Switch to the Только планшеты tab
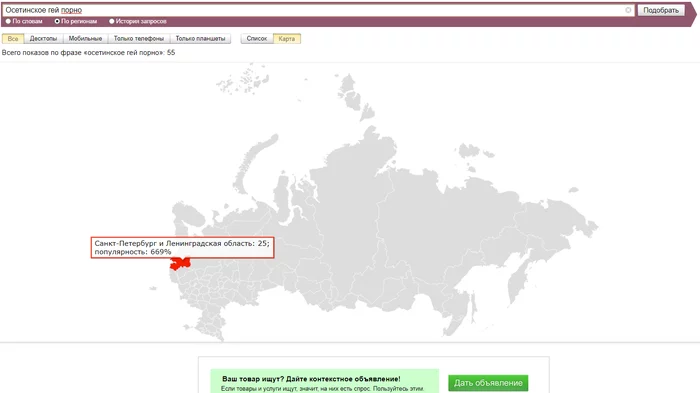 pyautogui.click(x=200, y=38)
